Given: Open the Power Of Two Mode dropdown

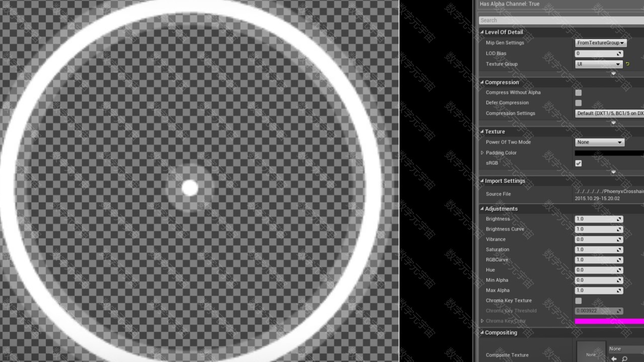Looking at the screenshot, I should pyautogui.click(x=600, y=142).
